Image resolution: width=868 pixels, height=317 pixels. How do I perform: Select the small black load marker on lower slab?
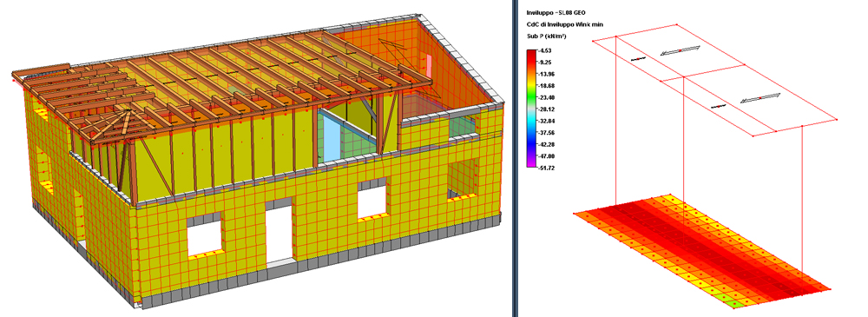[x=719, y=105]
